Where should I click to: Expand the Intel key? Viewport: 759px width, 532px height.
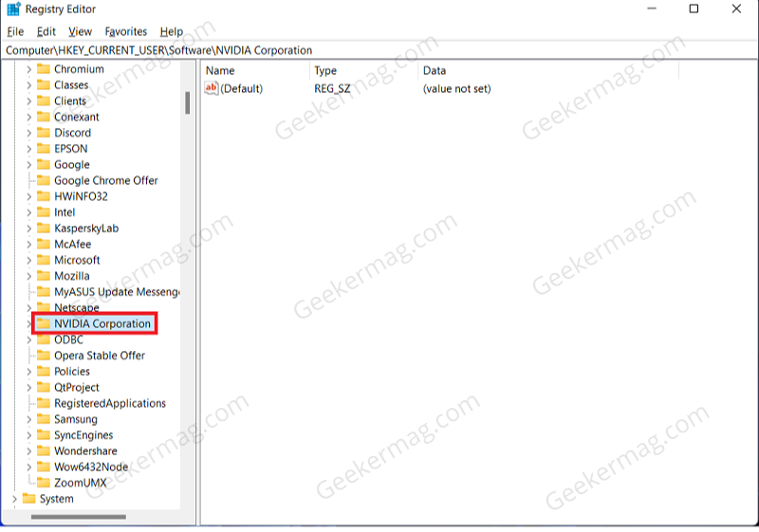[28, 212]
